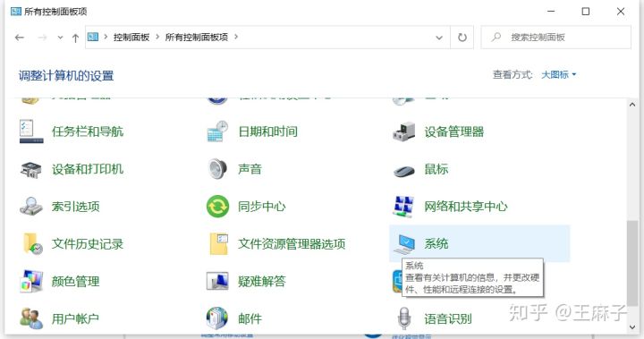Screen dimensions: 644x339
Task: Open the Taskbar and Navigation icon (任务栏和导航)
Action: pyautogui.click(x=31, y=131)
